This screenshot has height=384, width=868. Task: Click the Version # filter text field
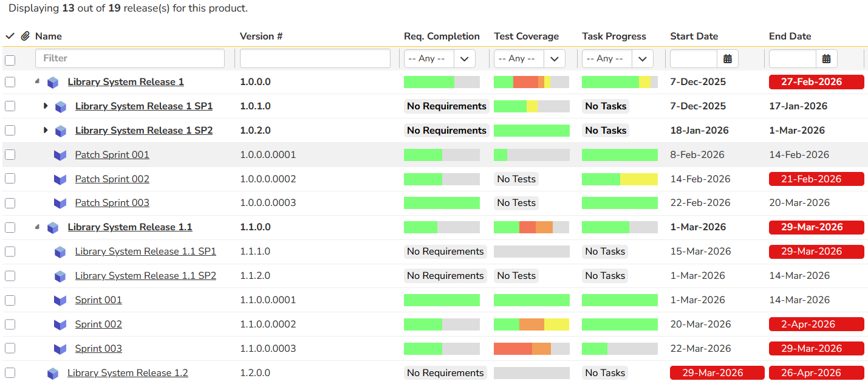315,58
